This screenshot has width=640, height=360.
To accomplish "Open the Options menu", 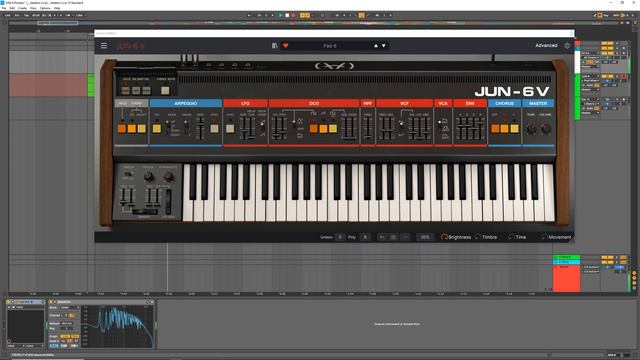I will (x=45, y=8).
